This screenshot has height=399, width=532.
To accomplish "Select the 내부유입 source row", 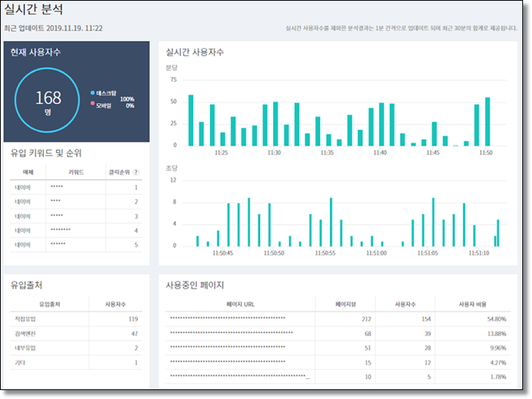I will tap(76, 348).
